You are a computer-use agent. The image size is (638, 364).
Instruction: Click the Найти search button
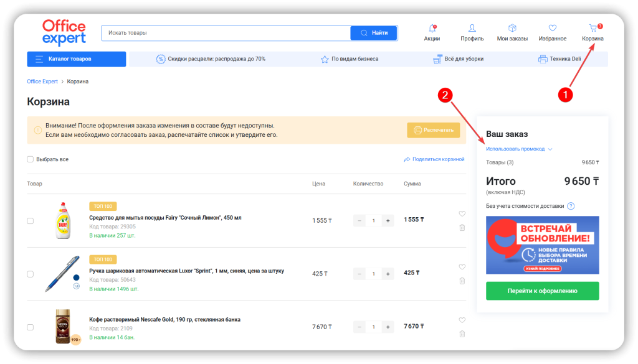pos(374,33)
